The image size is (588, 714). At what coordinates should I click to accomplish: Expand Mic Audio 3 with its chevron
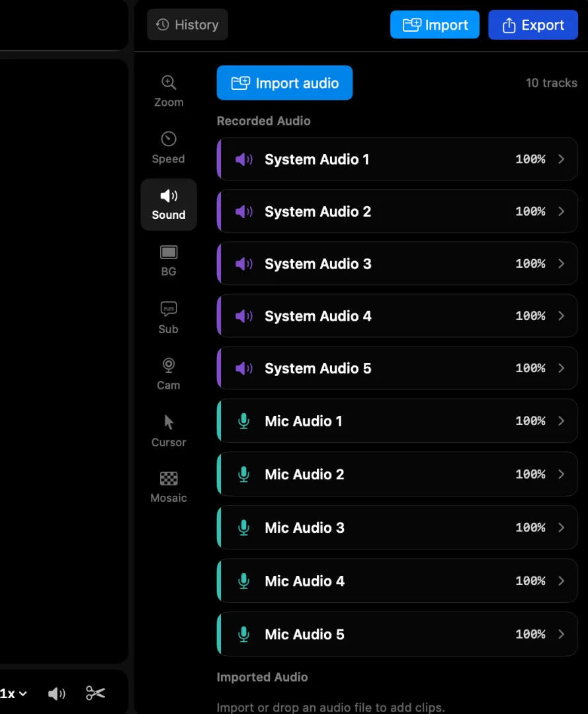pos(561,528)
